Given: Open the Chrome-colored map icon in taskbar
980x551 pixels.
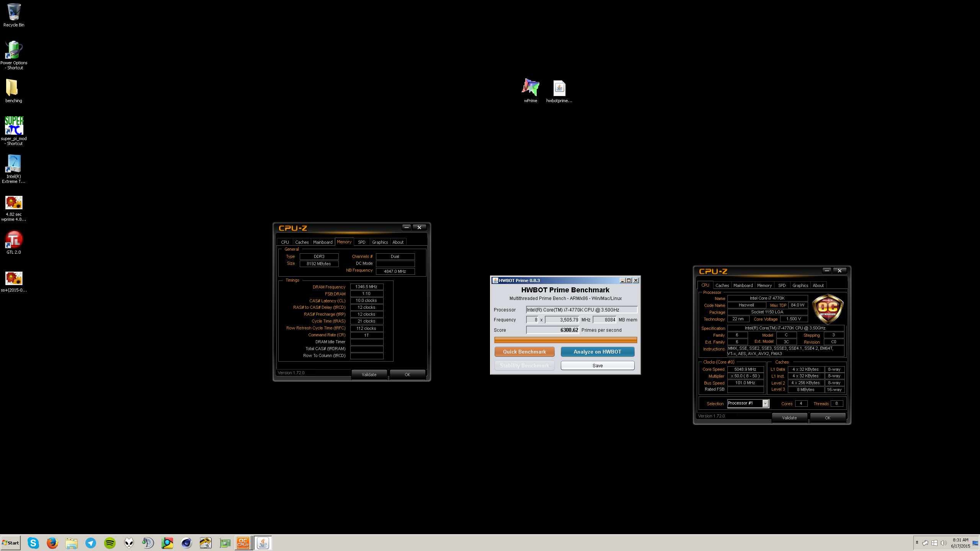Looking at the screenshot, I should [167, 543].
